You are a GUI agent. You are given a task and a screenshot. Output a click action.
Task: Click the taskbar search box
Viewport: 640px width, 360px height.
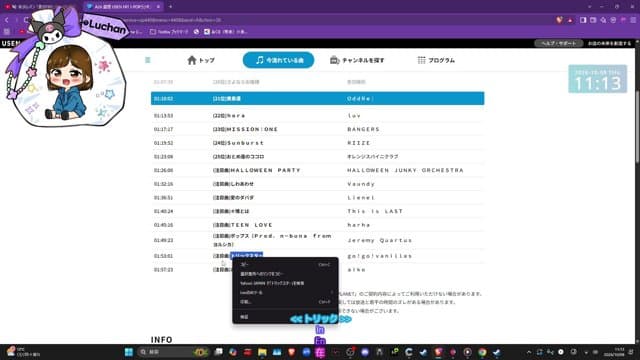coord(173,352)
